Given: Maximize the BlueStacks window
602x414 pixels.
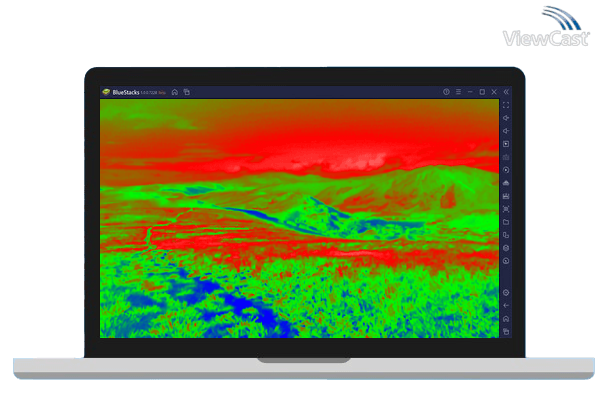Looking at the screenshot, I should point(482,92).
